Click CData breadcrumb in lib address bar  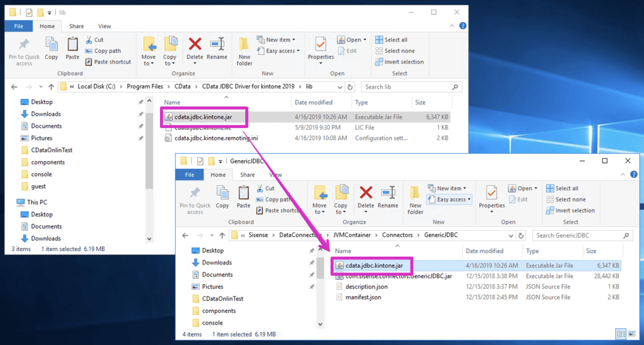coord(182,87)
